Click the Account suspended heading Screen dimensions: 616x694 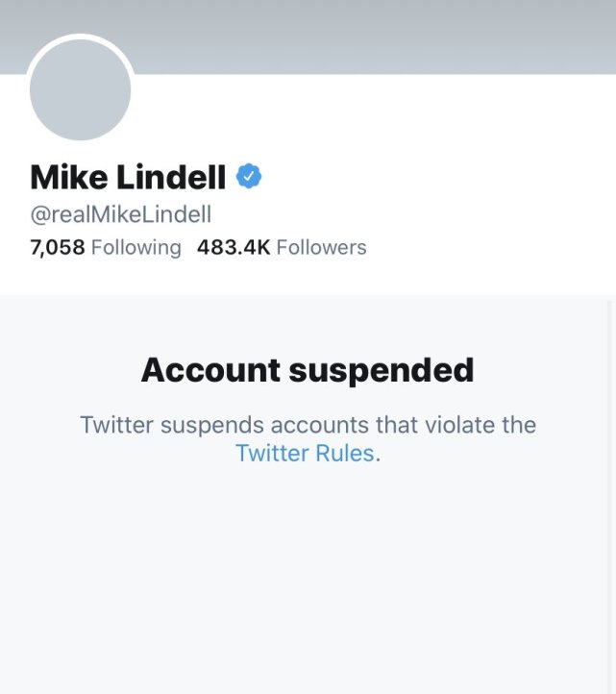308,370
